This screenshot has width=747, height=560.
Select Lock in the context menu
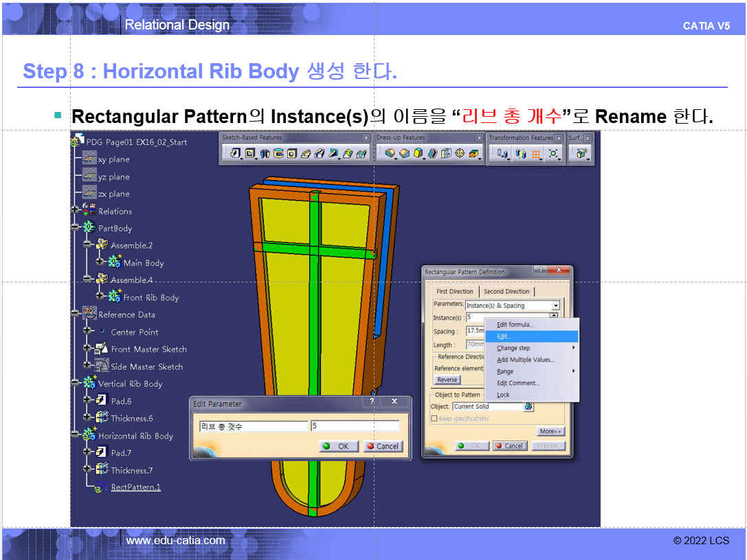click(x=504, y=395)
